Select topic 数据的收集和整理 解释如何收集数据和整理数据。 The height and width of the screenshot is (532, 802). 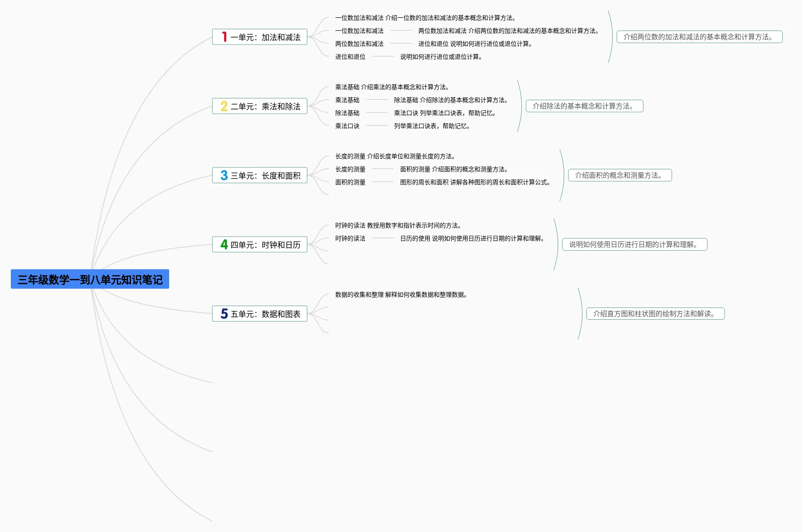401,295
